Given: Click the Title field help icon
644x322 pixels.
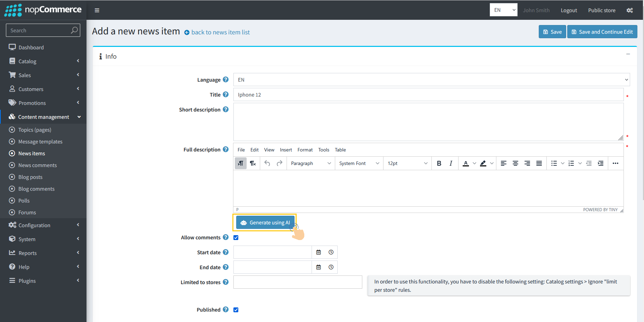Looking at the screenshot, I should click(226, 94).
